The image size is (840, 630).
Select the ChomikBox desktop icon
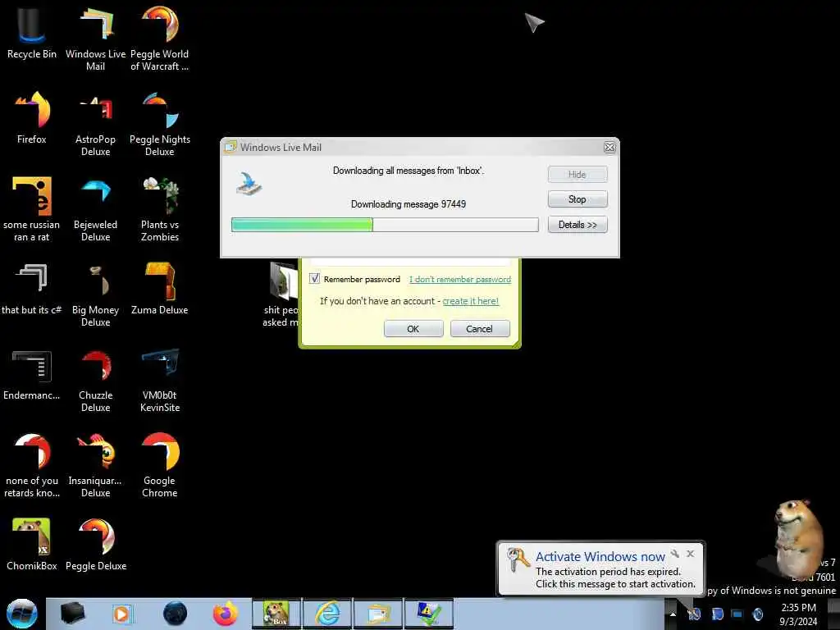click(x=32, y=544)
